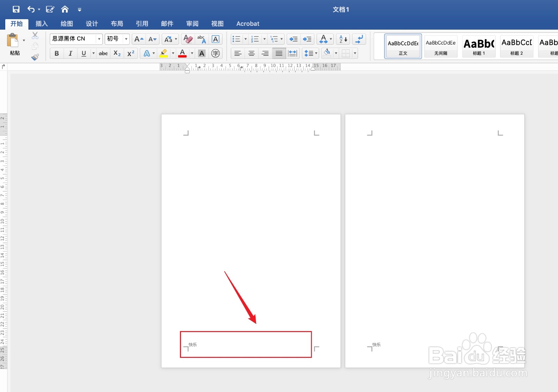This screenshot has height=392, width=558.
Task: Open the 审阅 ribbon tab
Action: (192, 24)
